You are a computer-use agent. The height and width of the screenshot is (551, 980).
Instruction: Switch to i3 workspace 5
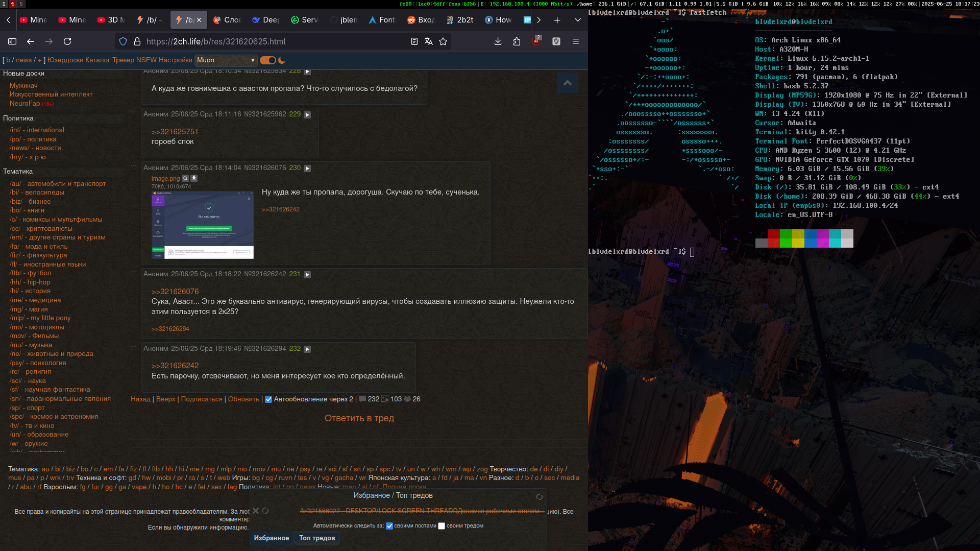[21, 4]
